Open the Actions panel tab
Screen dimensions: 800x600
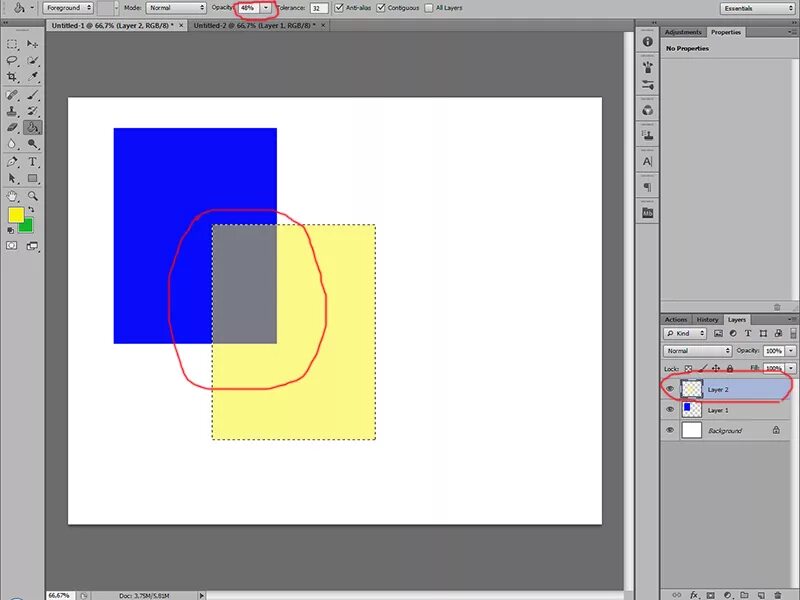676,319
